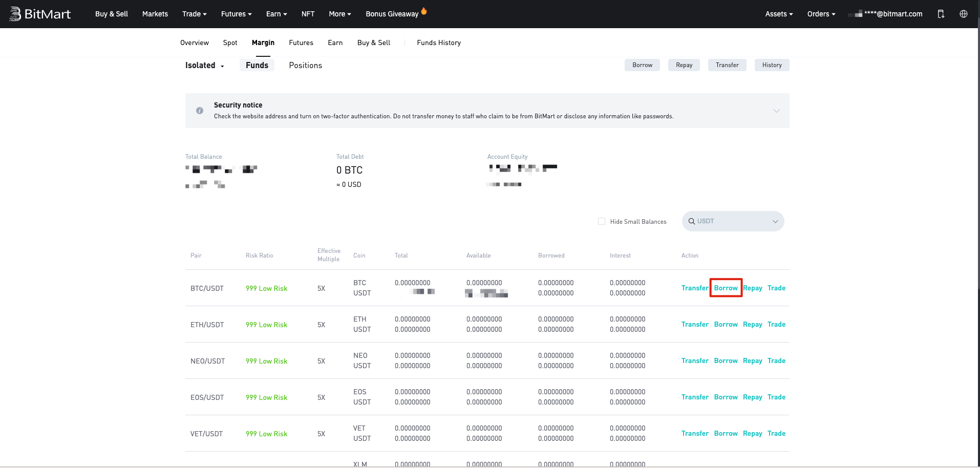Screen dimensions: 980x468
Task: Click the USDT search input field
Action: tap(733, 221)
